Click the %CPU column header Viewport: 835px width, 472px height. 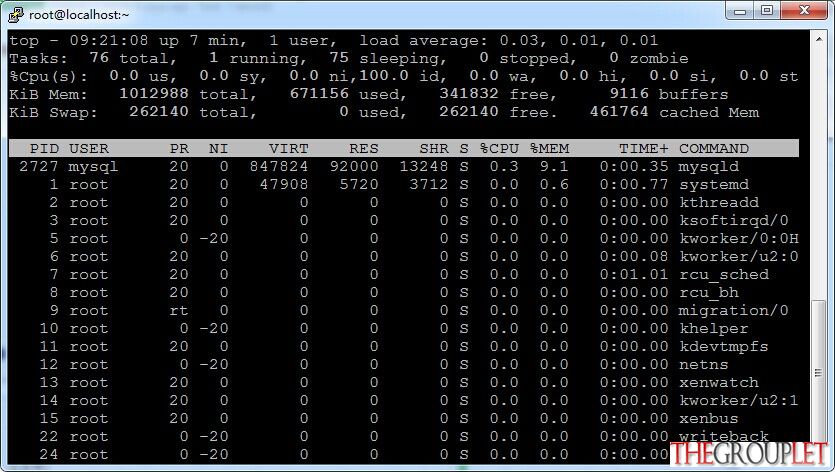click(x=499, y=148)
